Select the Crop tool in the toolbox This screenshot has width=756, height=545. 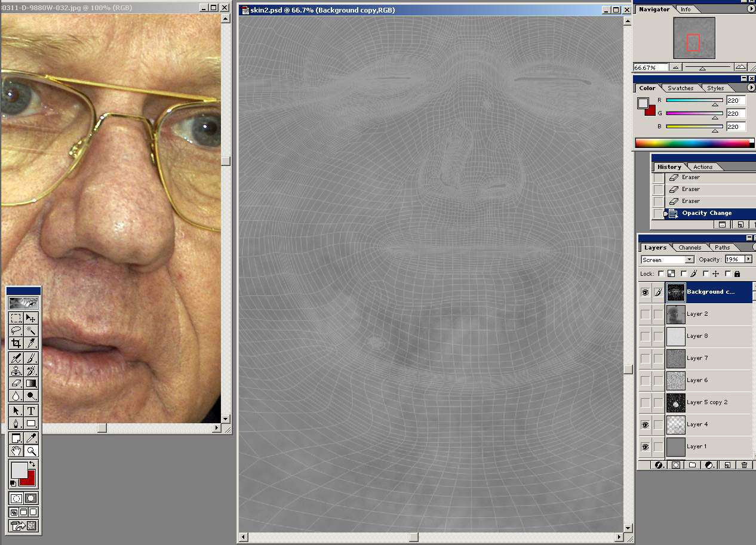coord(16,343)
